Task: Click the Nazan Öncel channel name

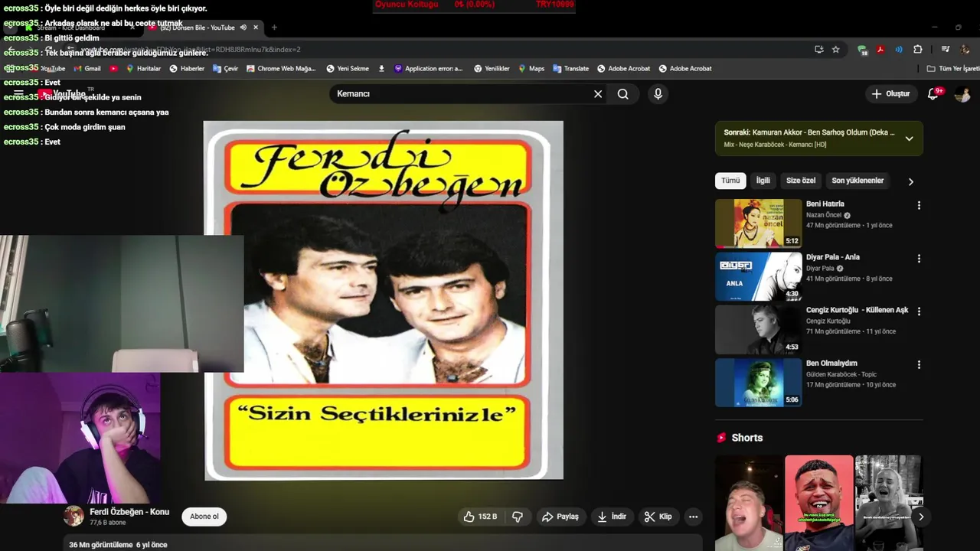Action: [x=825, y=215]
